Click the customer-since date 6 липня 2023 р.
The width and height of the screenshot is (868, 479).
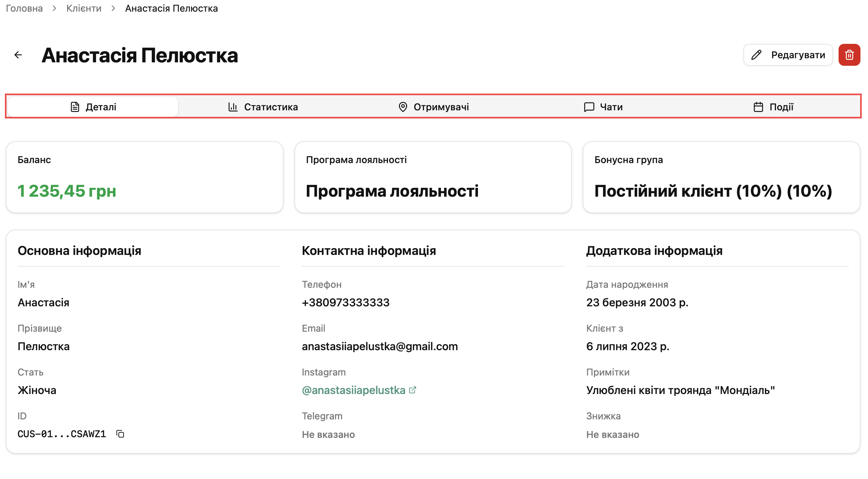pyautogui.click(x=628, y=346)
